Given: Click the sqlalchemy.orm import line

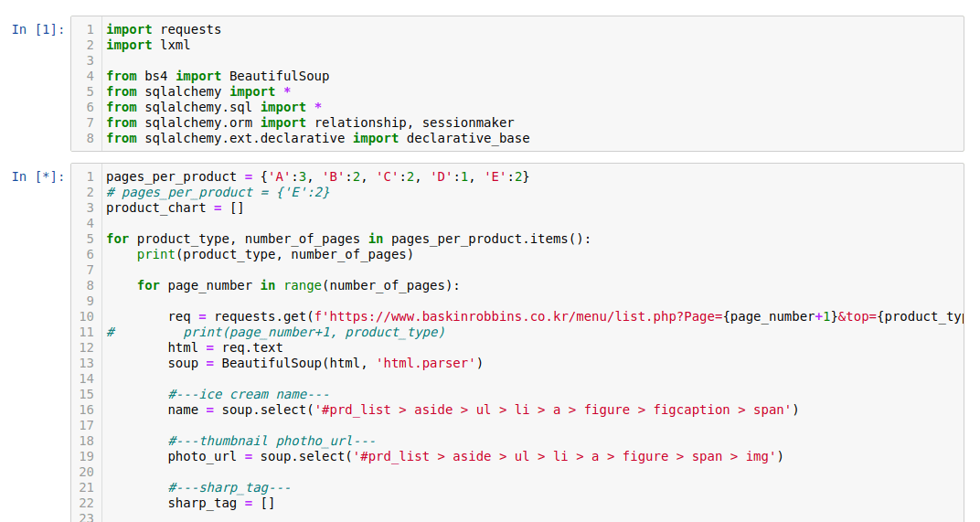Looking at the screenshot, I should click(x=310, y=123).
